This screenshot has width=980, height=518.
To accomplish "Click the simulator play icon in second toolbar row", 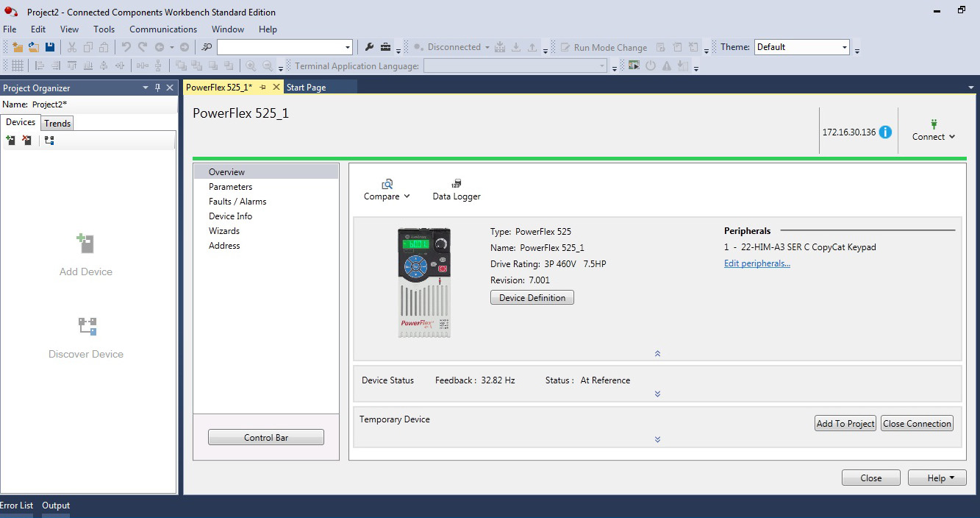I will [x=634, y=65].
